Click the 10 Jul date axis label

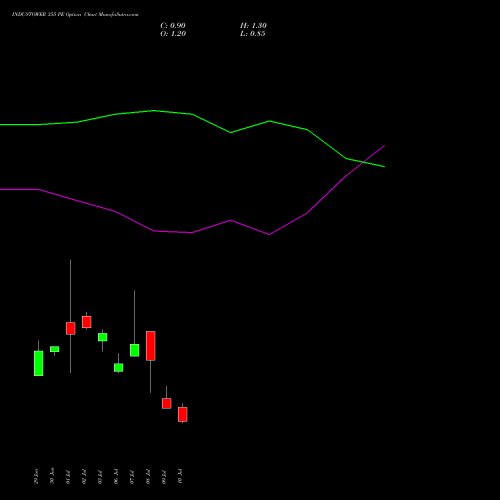(x=180, y=477)
